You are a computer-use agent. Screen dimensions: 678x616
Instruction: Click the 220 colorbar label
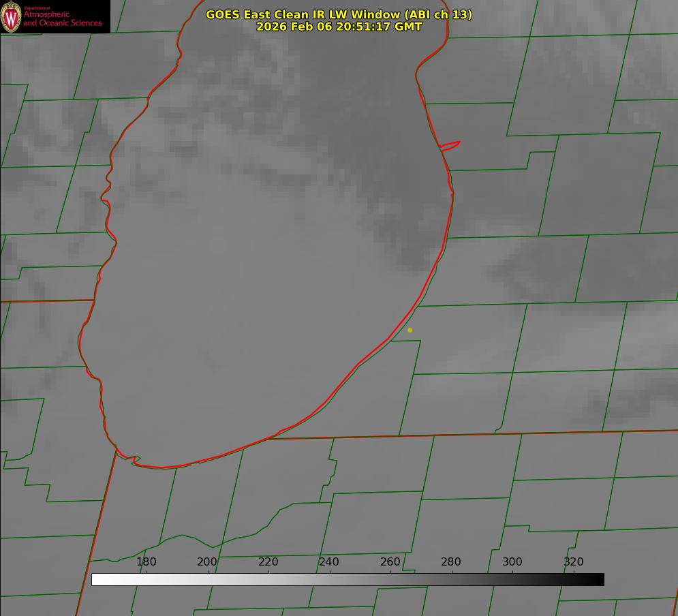[268, 561]
